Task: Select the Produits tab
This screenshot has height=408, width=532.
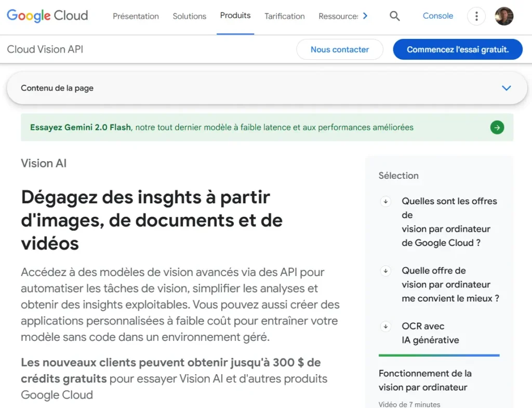Action: click(235, 16)
